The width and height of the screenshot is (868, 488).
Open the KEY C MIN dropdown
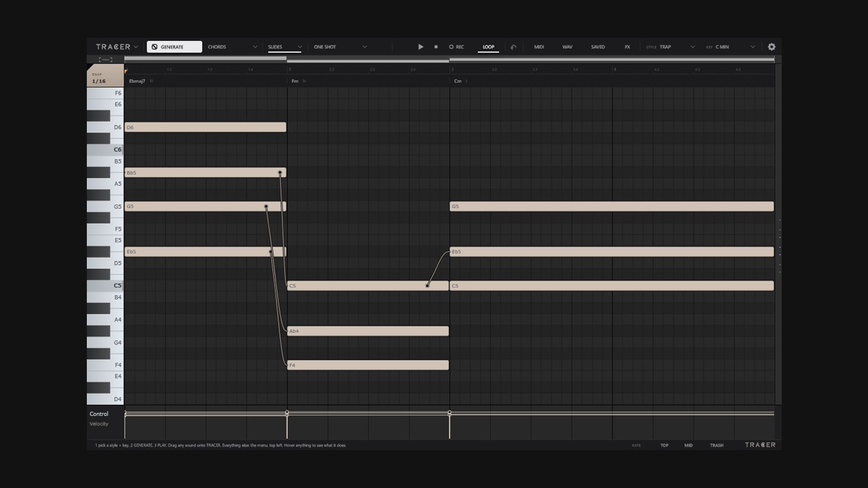[x=730, y=47]
